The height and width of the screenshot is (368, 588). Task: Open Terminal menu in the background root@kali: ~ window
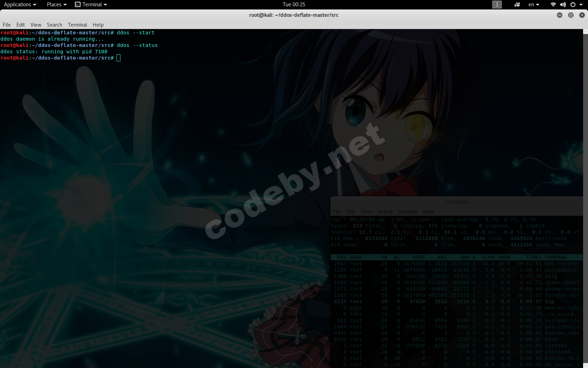(x=408, y=212)
